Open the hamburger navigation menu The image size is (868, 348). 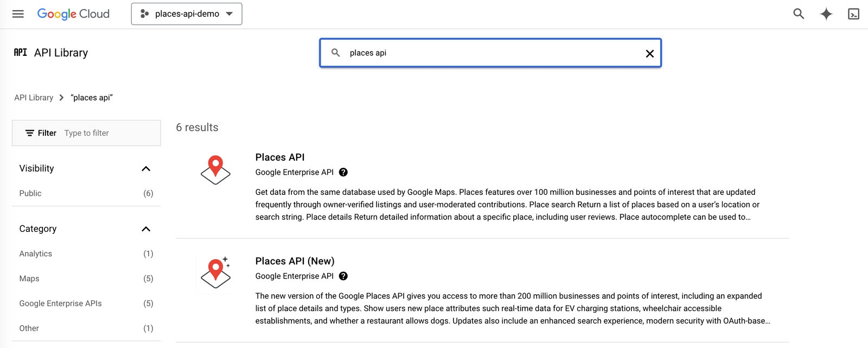[18, 14]
